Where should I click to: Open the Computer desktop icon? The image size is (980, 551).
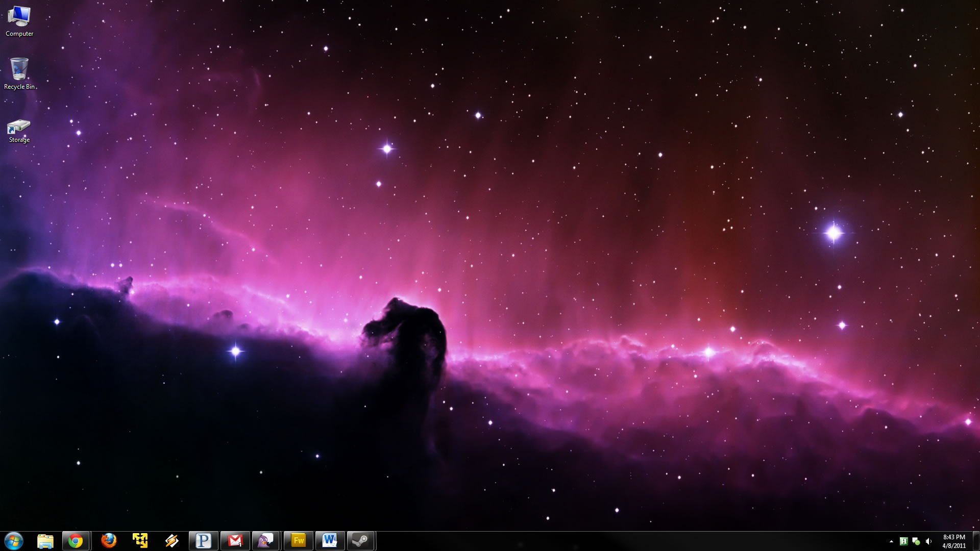coord(19,21)
